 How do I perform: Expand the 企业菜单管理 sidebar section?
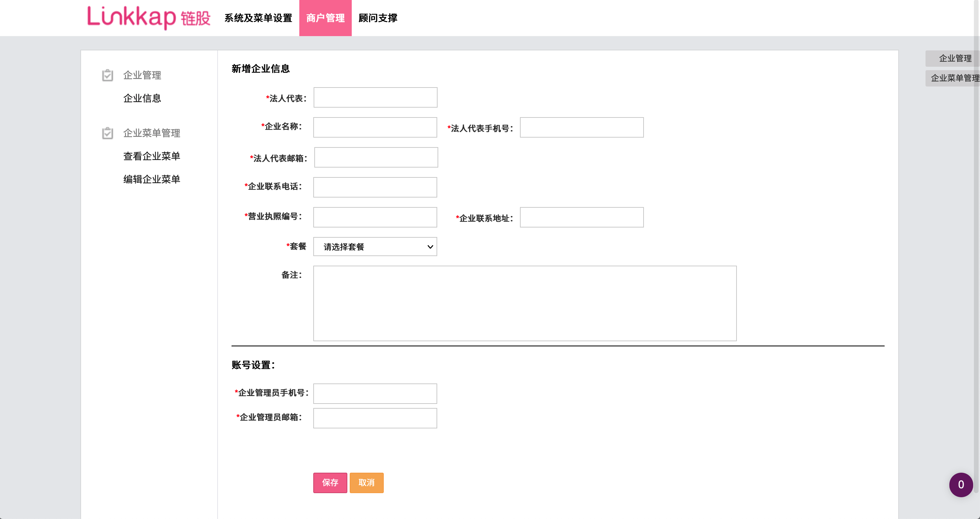(x=152, y=133)
